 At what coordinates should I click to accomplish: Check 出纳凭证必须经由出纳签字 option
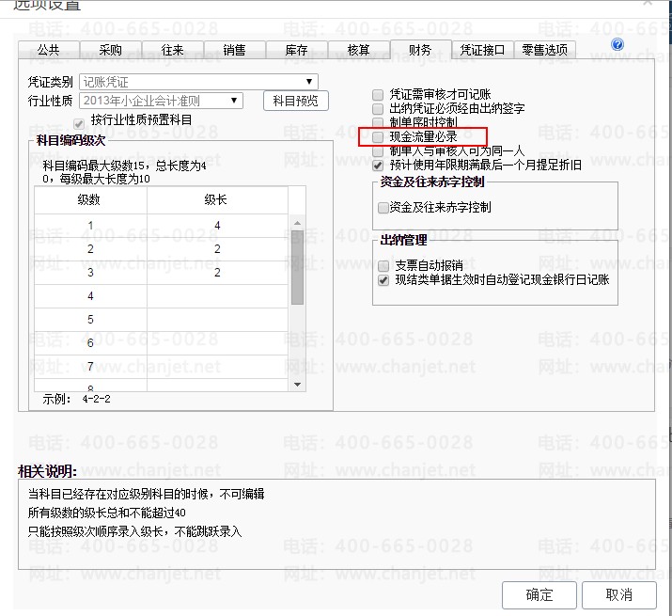(378, 109)
